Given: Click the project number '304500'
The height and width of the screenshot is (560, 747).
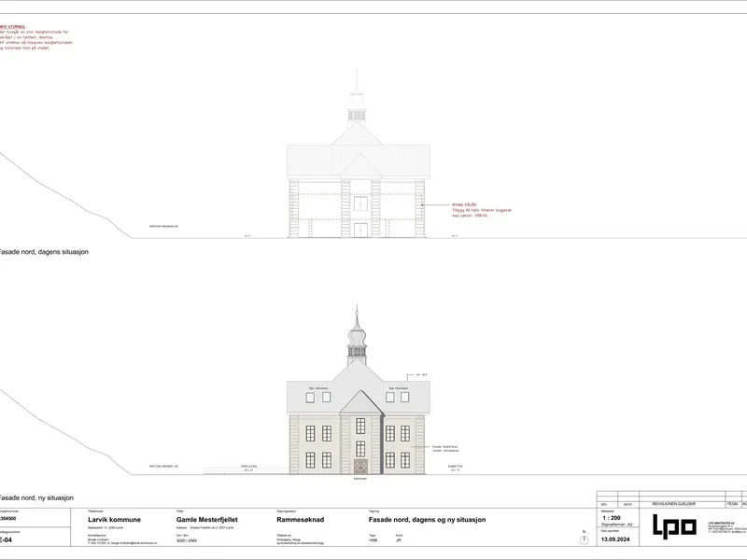Looking at the screenshot, I should (7, 519).
